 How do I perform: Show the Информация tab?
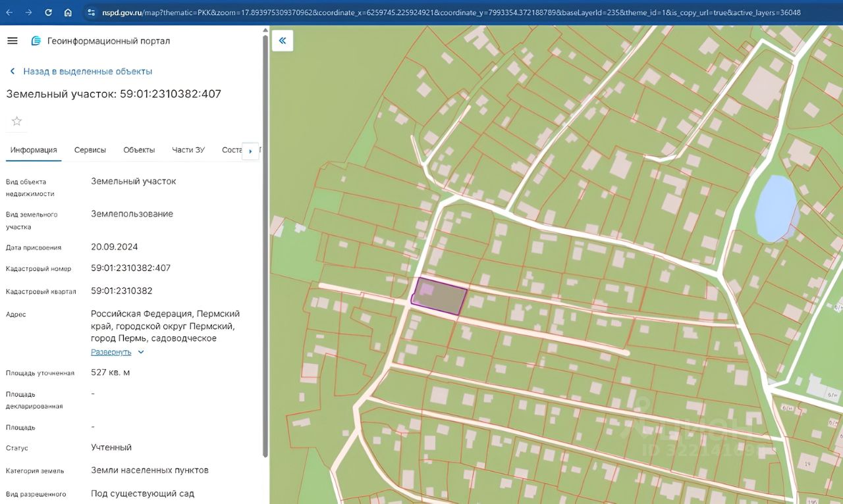coord(34,150)
